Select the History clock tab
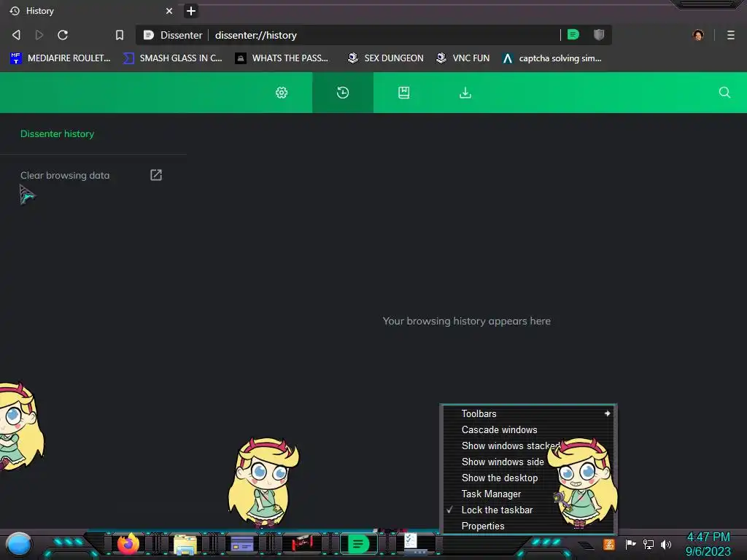 click(343, 93)
